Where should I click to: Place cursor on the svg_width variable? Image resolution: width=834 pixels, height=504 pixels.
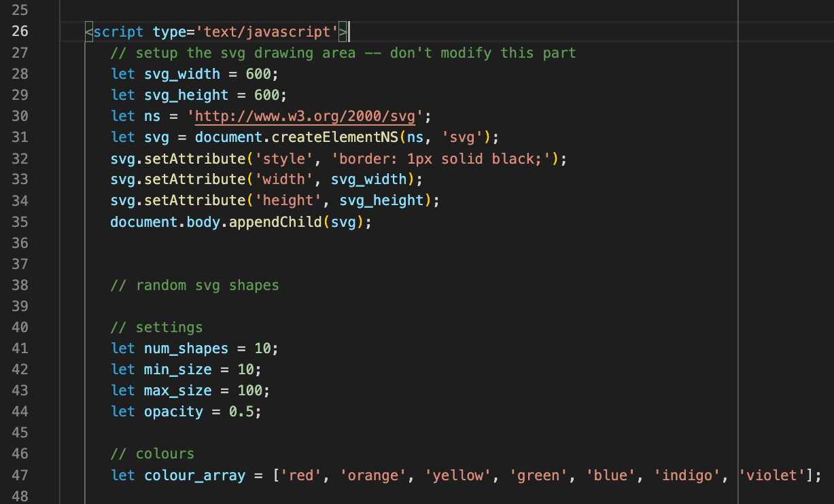tap(181, 73)
